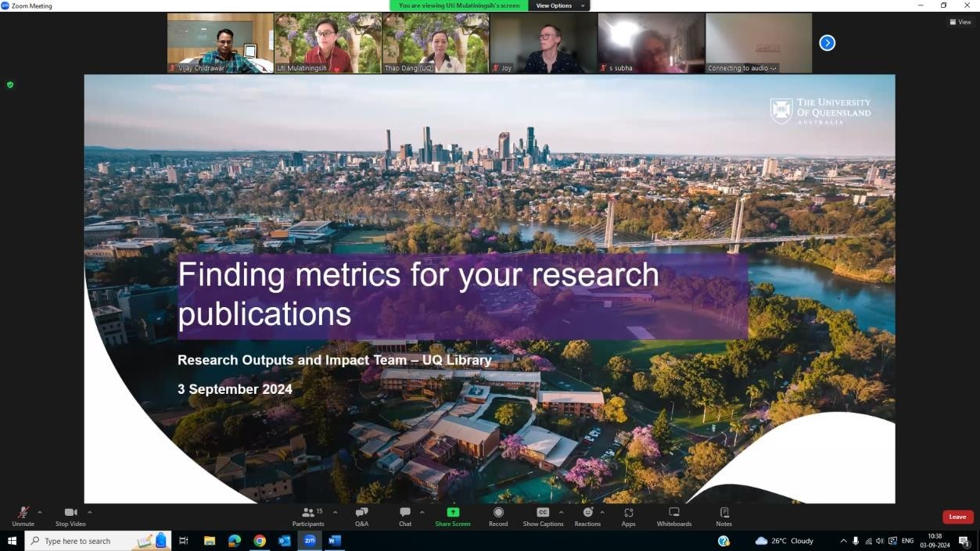This screenshot has height=551, width=980.
Task: Show hidden system tray icons
Action: [843, 541]
